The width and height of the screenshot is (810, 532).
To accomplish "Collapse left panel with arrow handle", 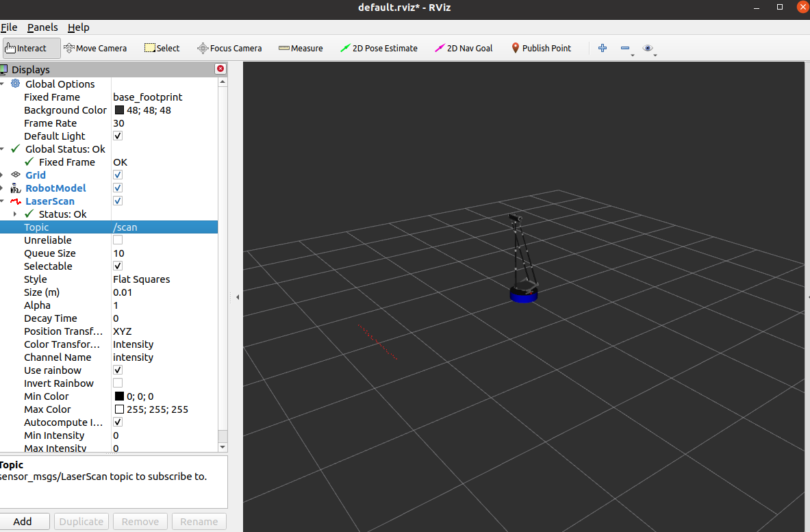I will pyautogui.click(x=237, y=297).
